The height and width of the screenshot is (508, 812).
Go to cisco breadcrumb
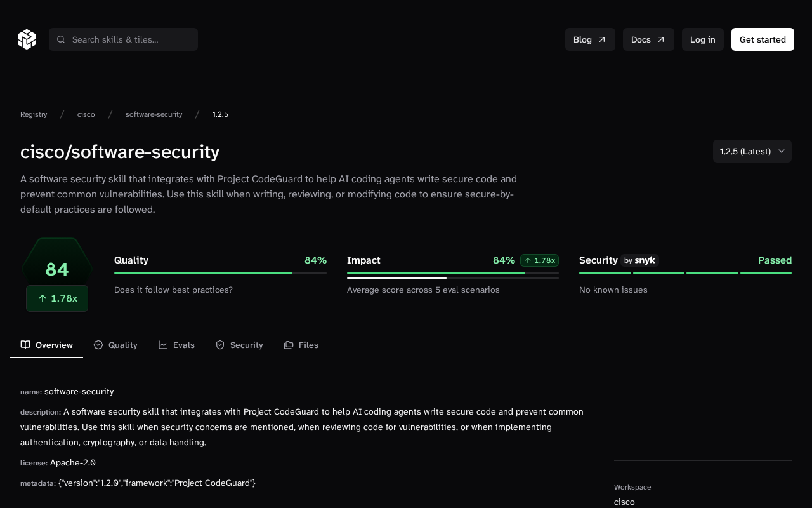pyautogui.click(x=86, y=114)
